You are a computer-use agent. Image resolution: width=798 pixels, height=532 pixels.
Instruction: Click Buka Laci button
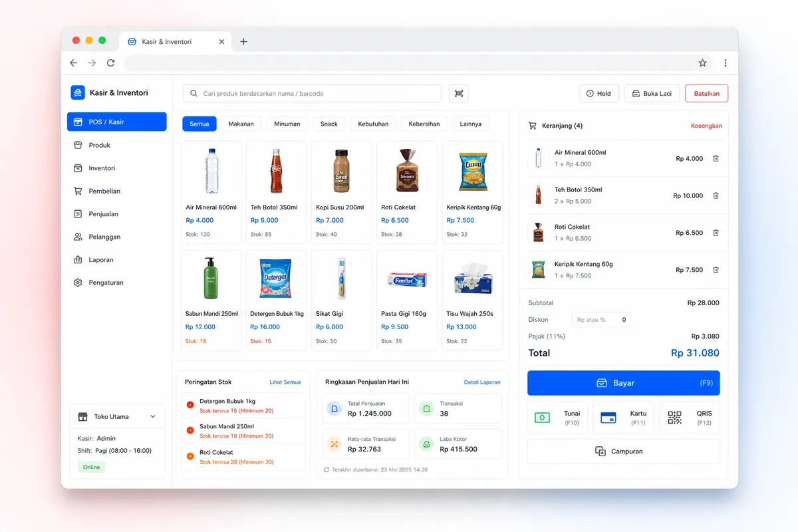652,94
